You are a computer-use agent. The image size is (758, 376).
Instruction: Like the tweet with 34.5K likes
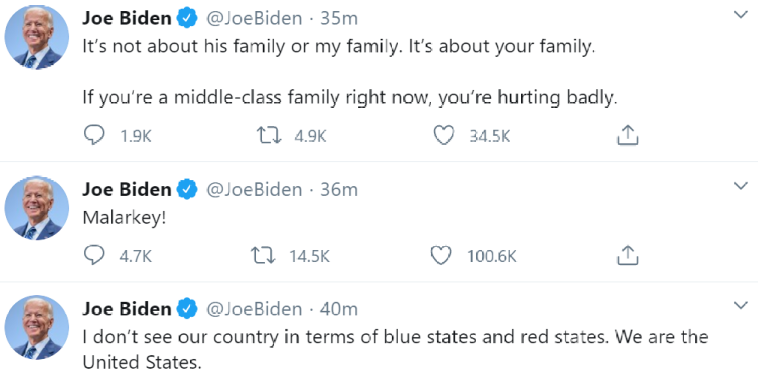(443, 136)
